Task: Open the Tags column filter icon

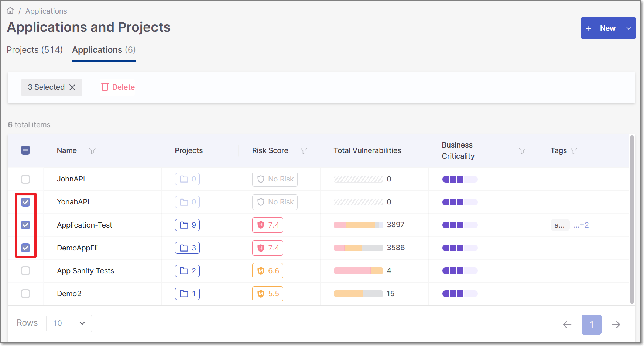Action: pos(574,150)
